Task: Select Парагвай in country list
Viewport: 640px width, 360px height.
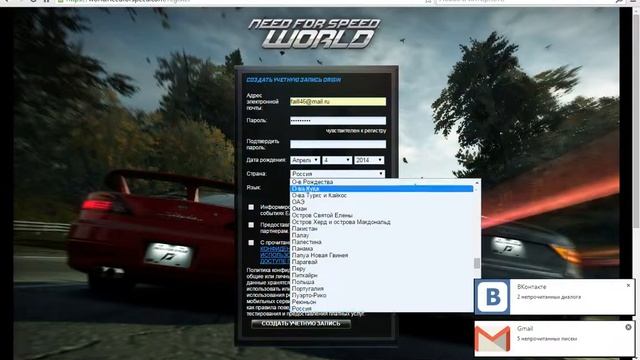Action: point(382,262)
